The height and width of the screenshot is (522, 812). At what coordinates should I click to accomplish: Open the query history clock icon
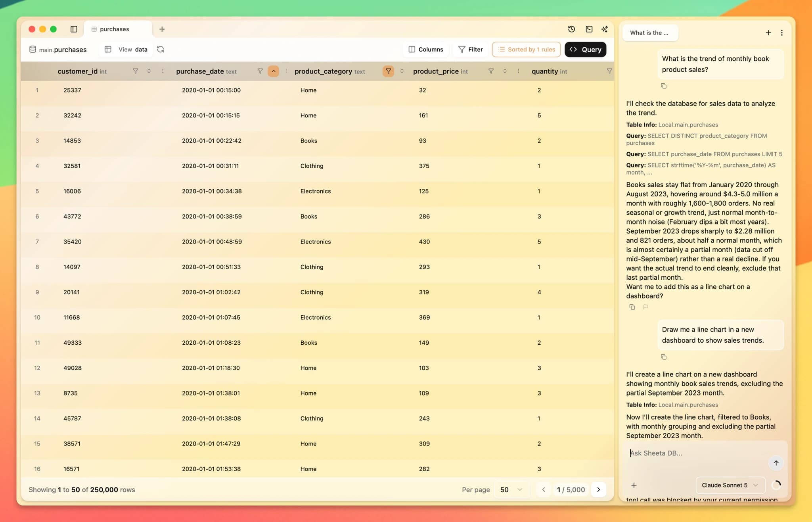click(571, 29)
